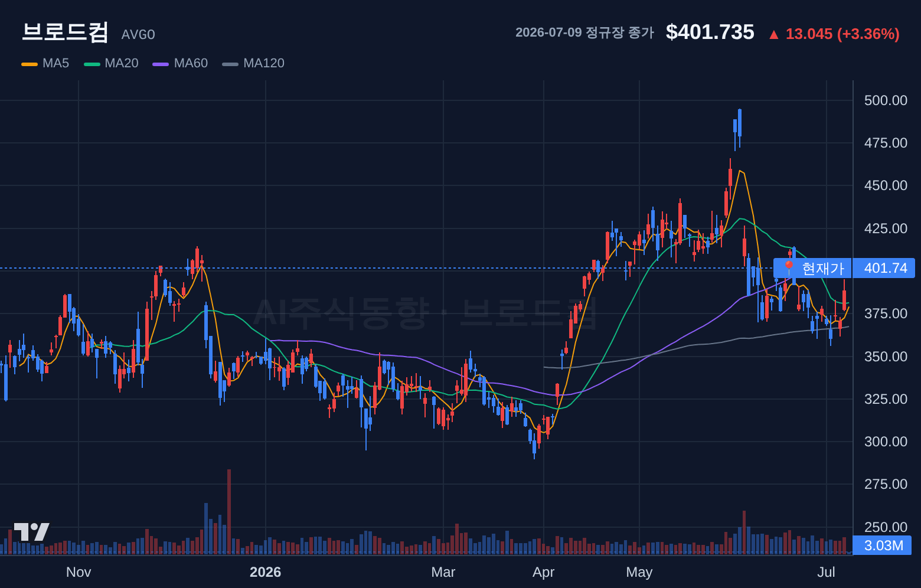Click the 250.00 price axis label
This screenshot has height=588, width=921.
tap(886, 527)
